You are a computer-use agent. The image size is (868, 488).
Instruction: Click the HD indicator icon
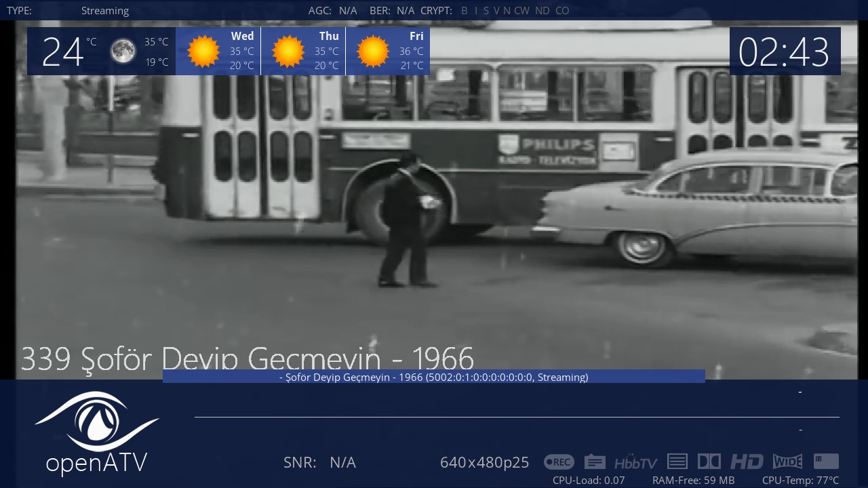(x=747, y=462)
